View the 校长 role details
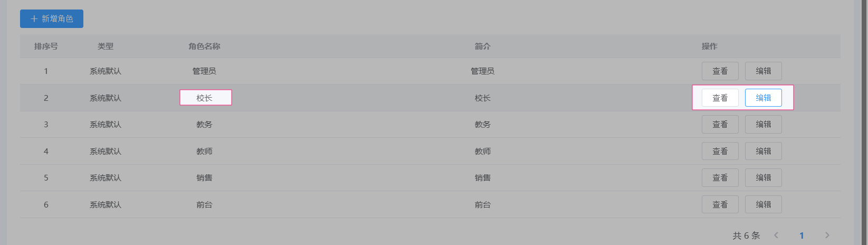Viewport: 868px width, 245px height. click(720, 98)
